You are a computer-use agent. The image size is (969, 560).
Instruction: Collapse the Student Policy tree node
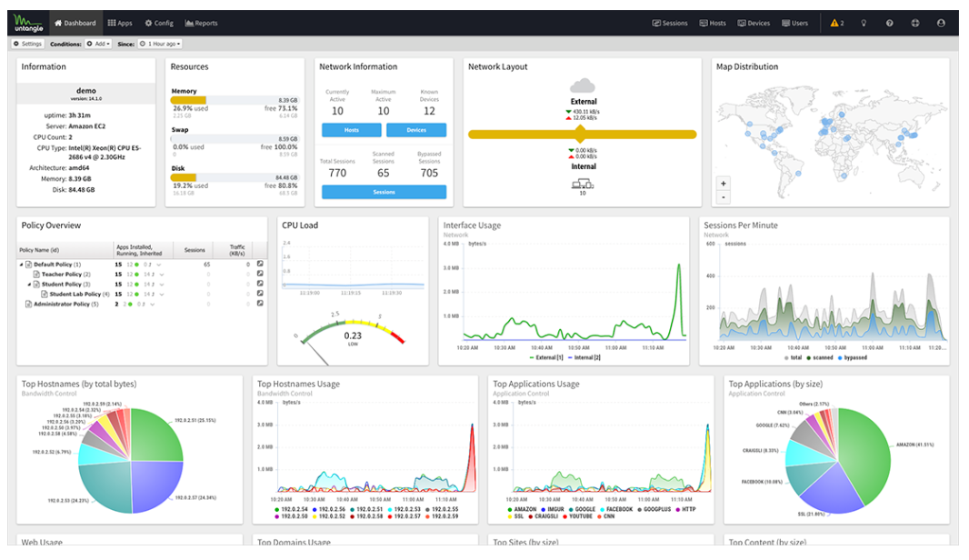[29, 285]
